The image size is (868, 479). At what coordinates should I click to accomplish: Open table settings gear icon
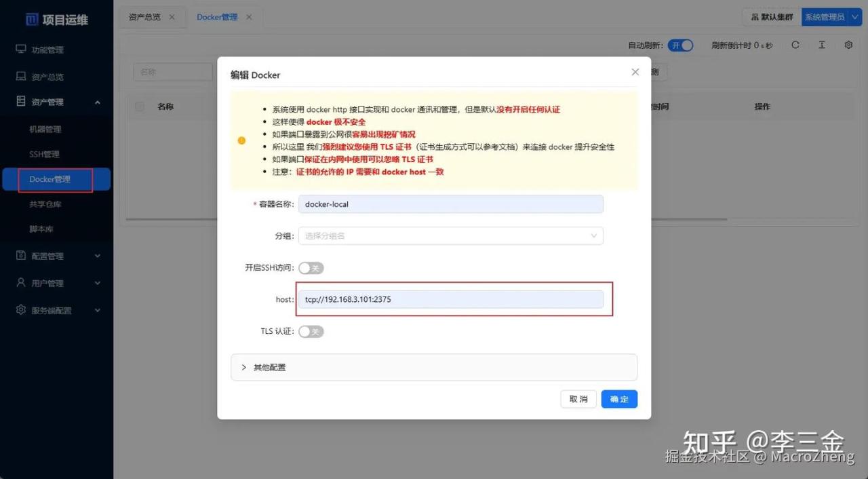(x=848, y=45)
